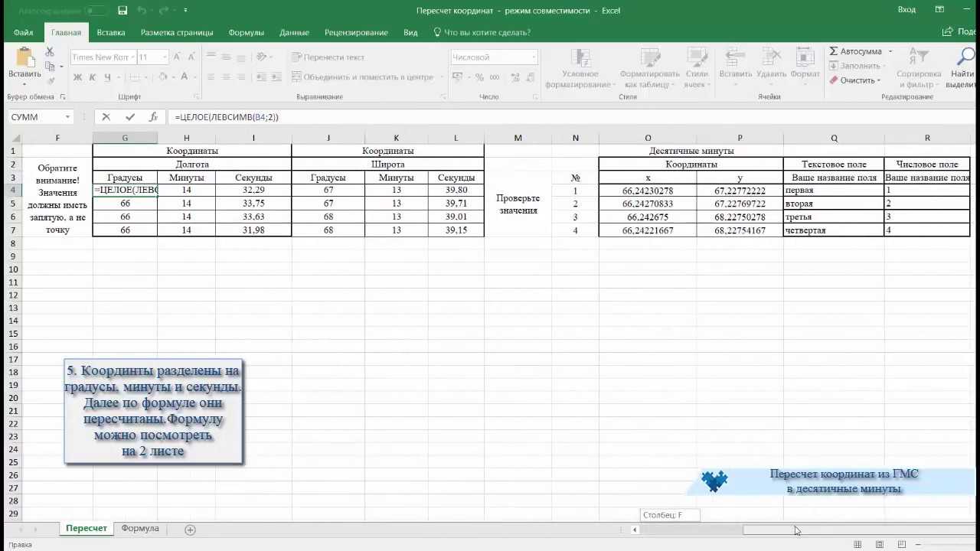Click Merge and Center (Объединить и поместить в центре)
The width and height of the screenshot is (980, 551).
(x=362, y=77)
